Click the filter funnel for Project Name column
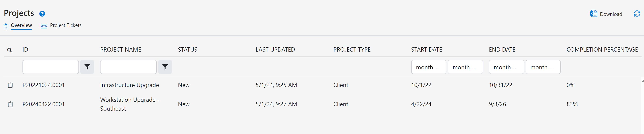The height and width of the screenshot is (134, 644). [165, 67]
